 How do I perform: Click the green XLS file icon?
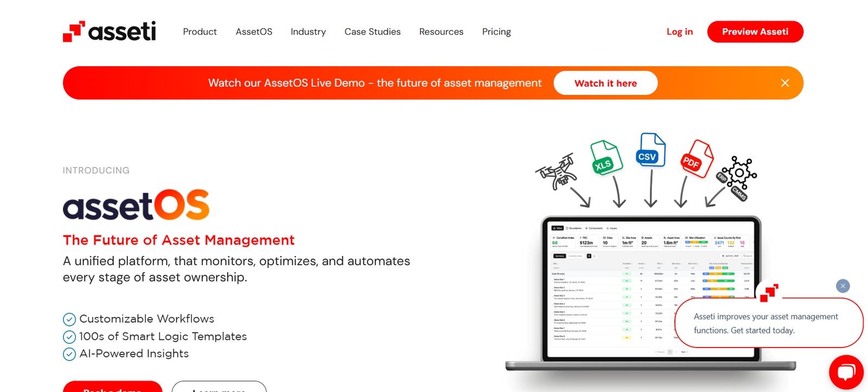pos(605,158)
